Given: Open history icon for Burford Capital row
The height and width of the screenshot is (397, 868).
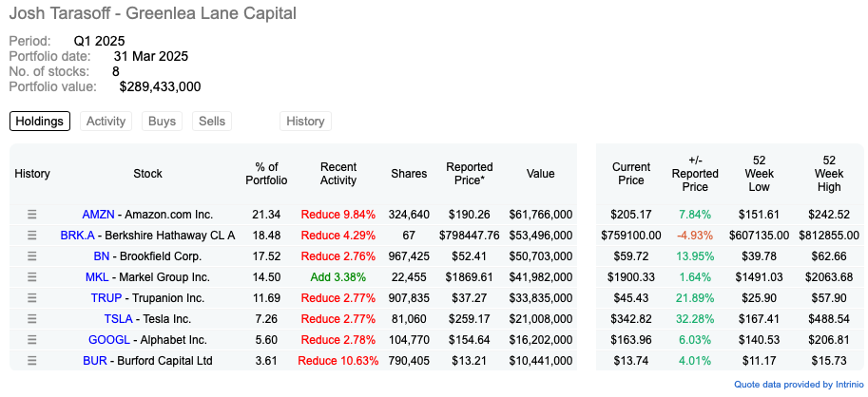Looking at the screenshot, I should (32, 361).
